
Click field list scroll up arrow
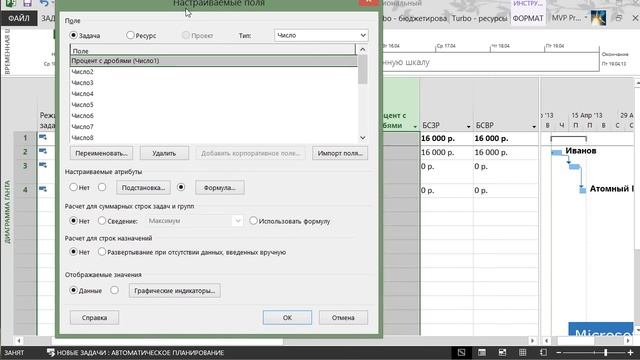coord(362,49)
